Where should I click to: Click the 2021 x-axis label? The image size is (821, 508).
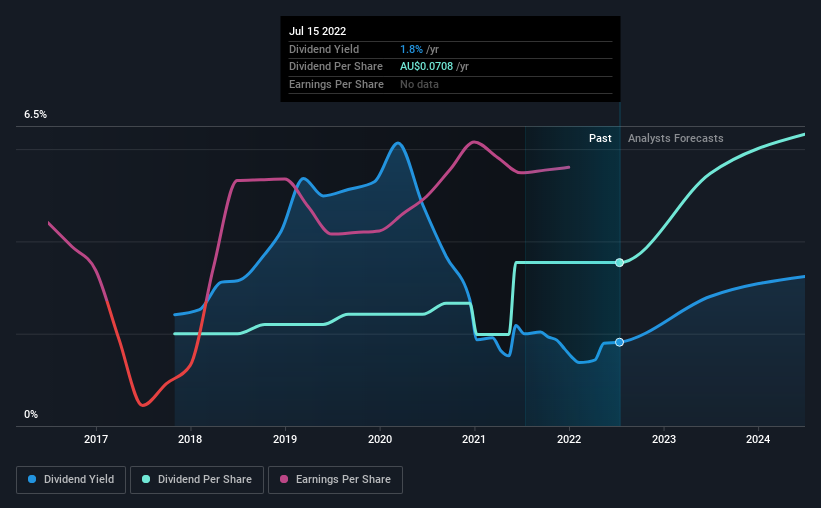[x=474, y=439]
